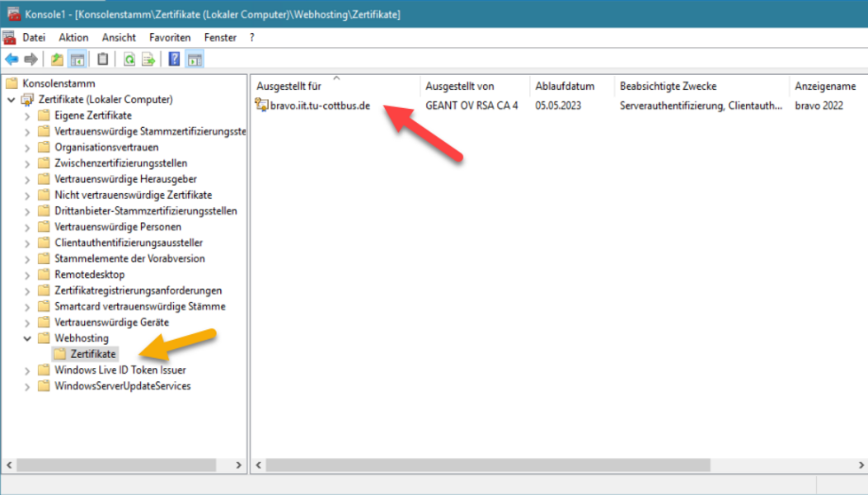Select the bravo.iit.tu-cottbus.de certificate
The height and width of the screenshot is (495, 868).
coord(320,106)
